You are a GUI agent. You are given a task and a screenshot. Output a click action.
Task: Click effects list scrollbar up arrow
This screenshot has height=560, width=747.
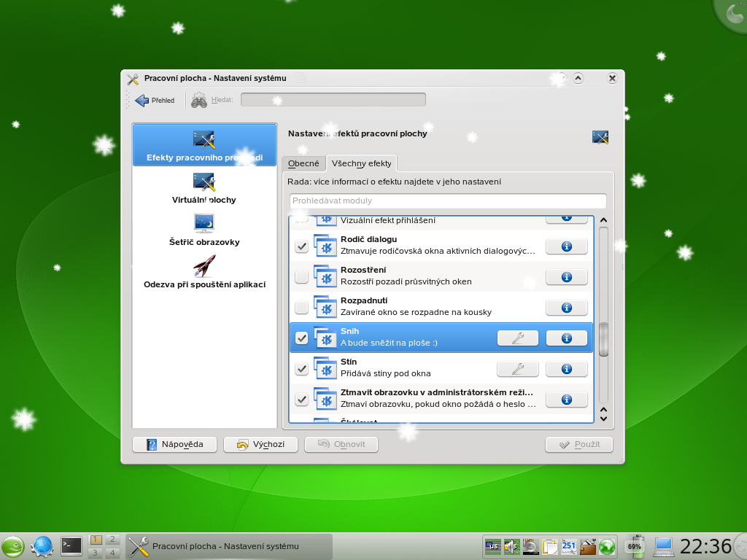(603, 220)
